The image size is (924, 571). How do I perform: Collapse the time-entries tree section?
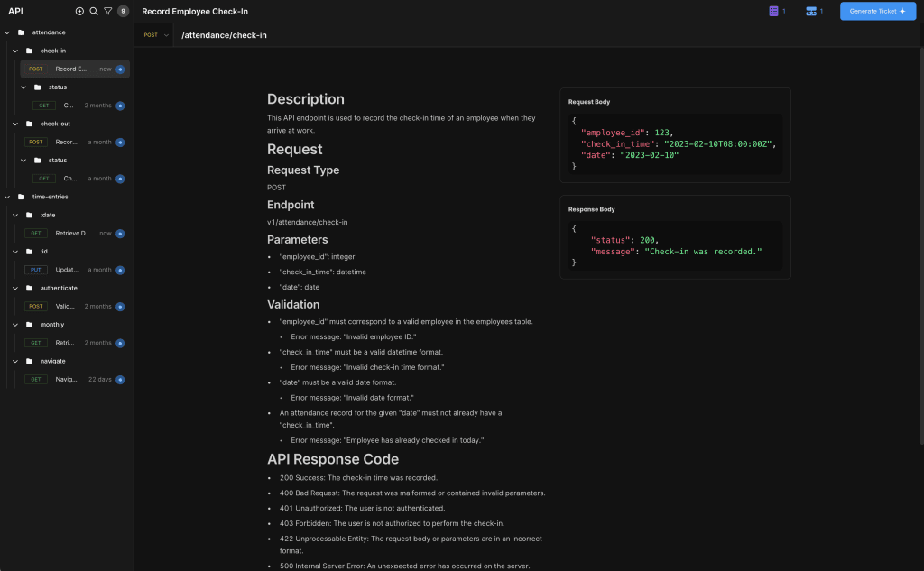[7, 197]
